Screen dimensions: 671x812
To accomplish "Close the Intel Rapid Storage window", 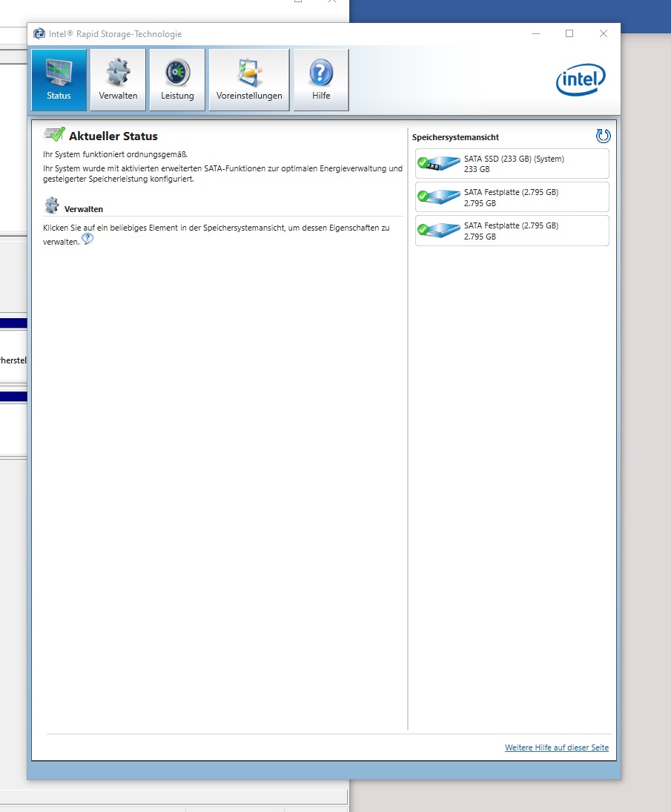I will click(x=604, y=33).
